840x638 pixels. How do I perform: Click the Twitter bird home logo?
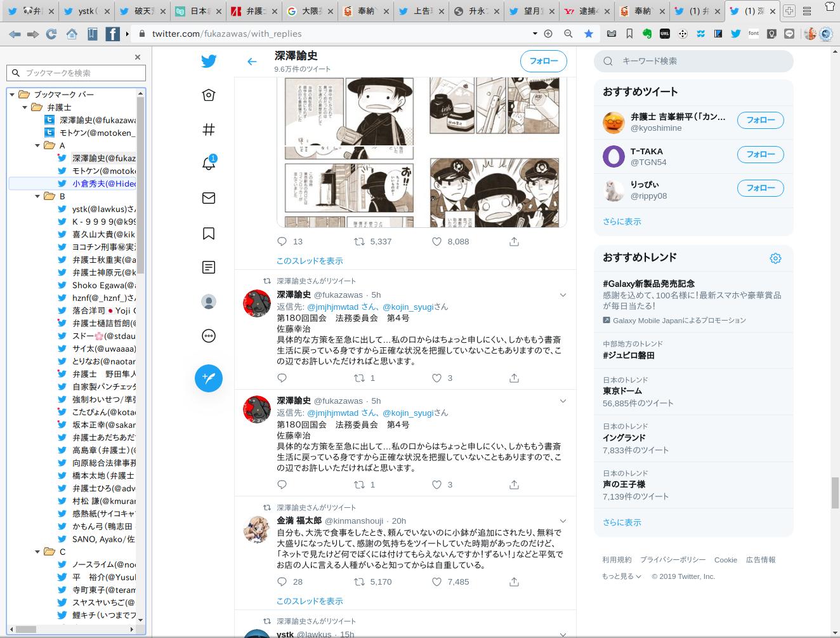tap(209, 61)
